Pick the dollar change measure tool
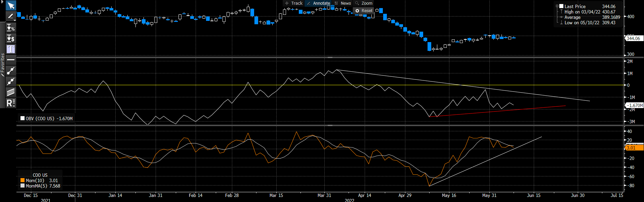The width and height of the screenshot is (644, 202). tap(11, 38)
